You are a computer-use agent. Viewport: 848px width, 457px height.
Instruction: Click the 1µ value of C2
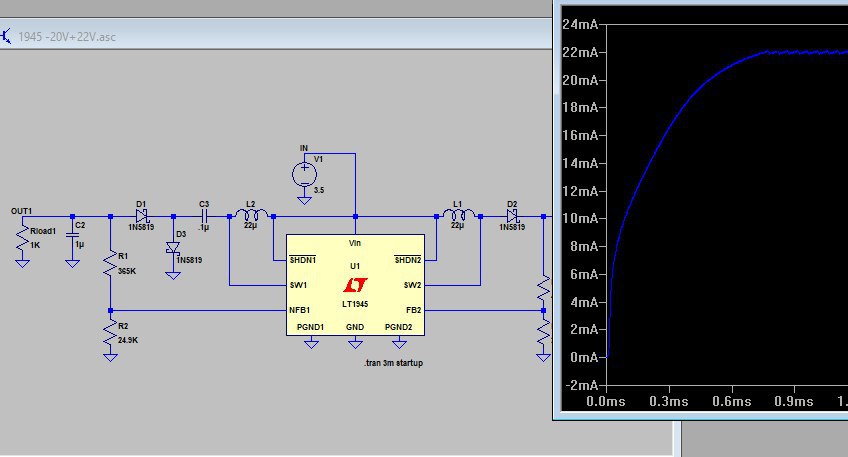point(80,245)
